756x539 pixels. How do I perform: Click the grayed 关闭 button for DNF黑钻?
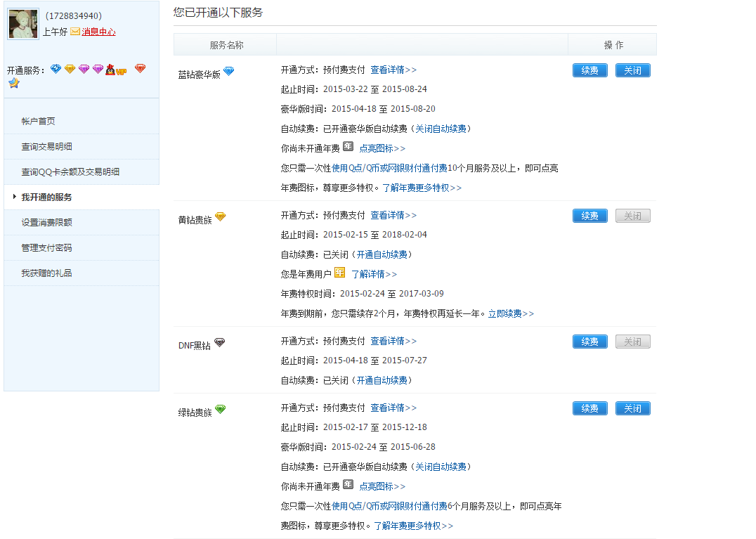pyautogui.click(x=633, y=342)
